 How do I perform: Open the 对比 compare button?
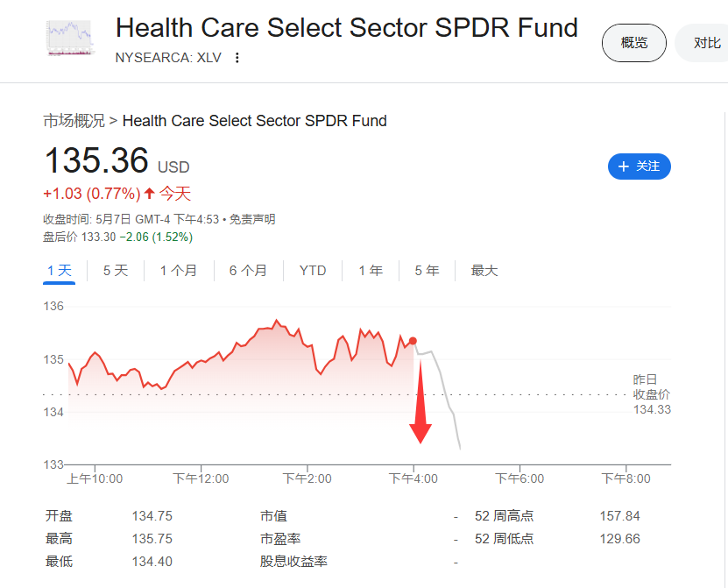click(x=703, y=43)
